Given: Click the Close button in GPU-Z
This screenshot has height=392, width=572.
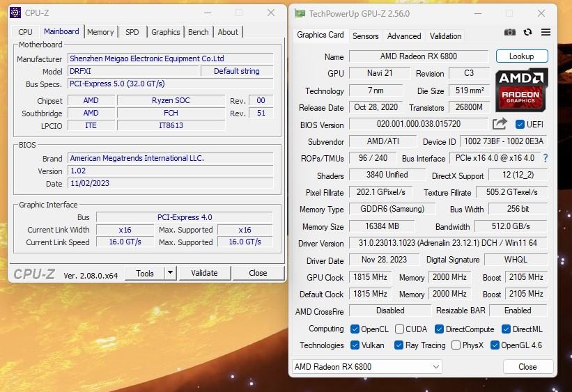Looking at the screenshot, I should 527,366.
